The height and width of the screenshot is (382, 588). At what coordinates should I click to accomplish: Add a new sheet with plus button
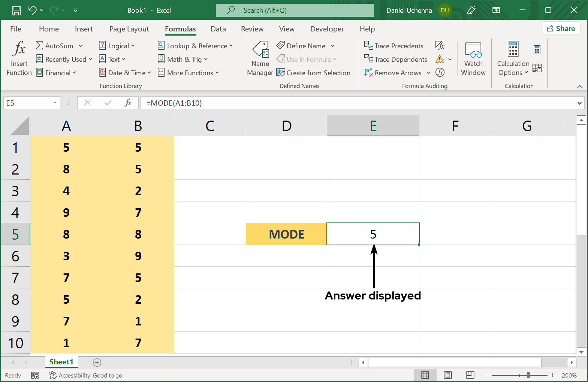(x=97, y=362)
